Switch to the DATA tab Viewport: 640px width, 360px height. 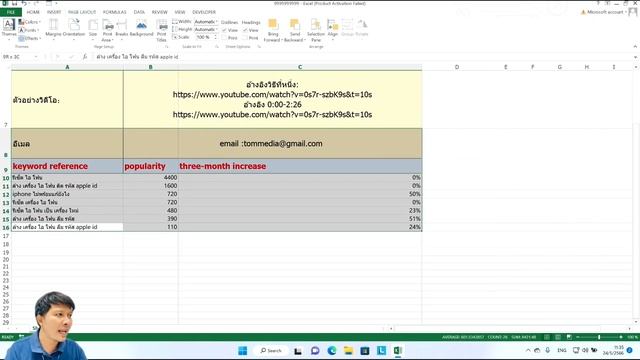[x=139, y=12]
